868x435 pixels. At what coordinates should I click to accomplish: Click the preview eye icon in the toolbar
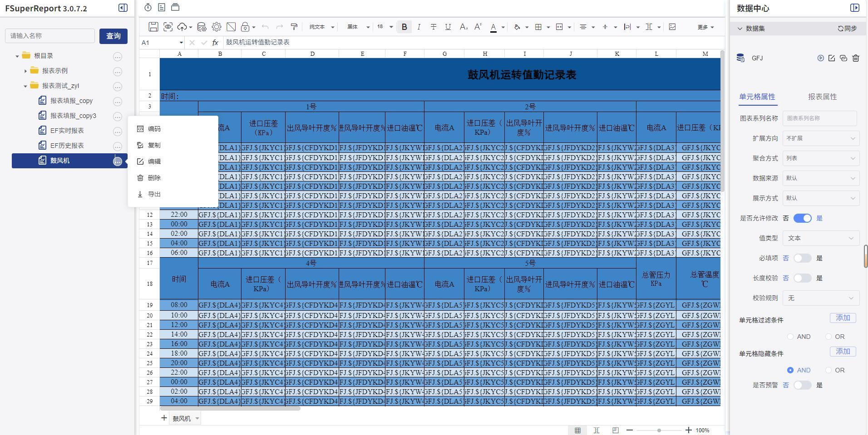168,27
